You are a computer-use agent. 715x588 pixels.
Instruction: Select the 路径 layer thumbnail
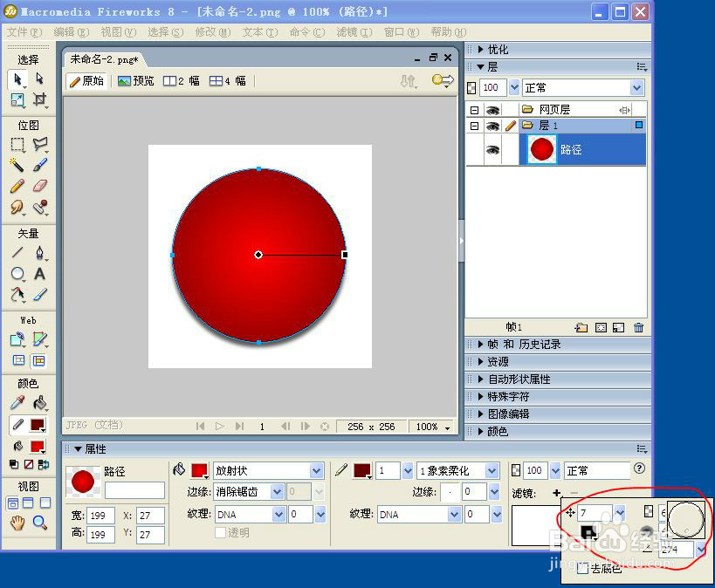pos(542,149)
